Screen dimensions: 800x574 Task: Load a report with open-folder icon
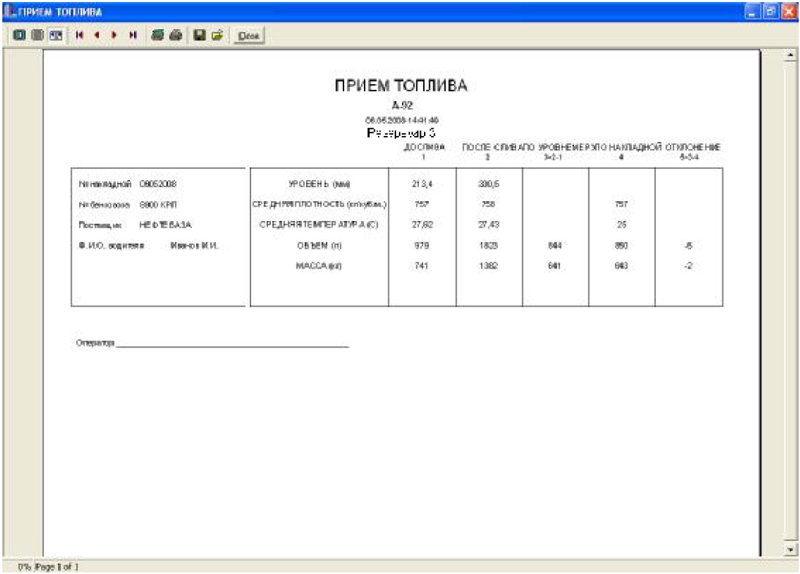[x=218, y=35]
